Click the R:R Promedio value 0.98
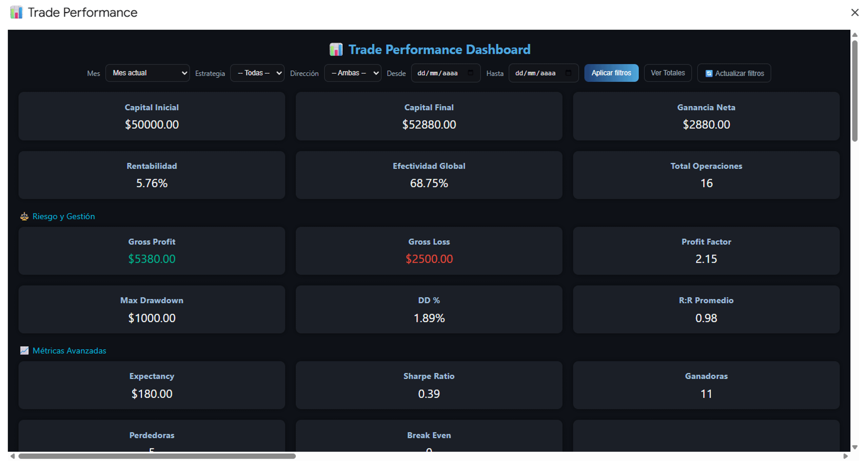The height and width of the screenshot is (468, 868). click(x=706, y=318)
